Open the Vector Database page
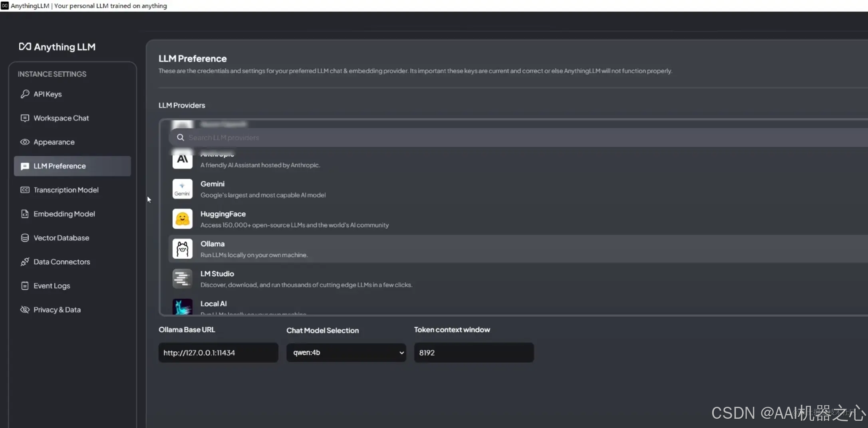 pyautogui.click(x=72, y=238)
